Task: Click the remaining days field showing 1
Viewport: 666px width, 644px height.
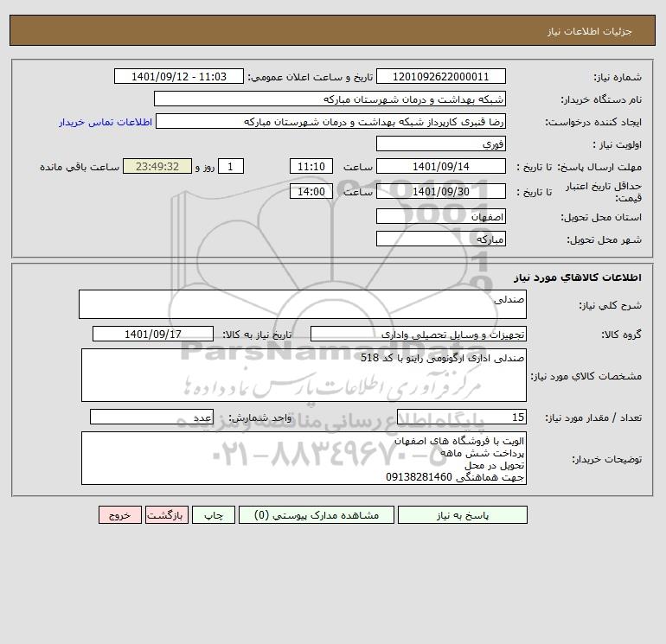Action: 231,167
